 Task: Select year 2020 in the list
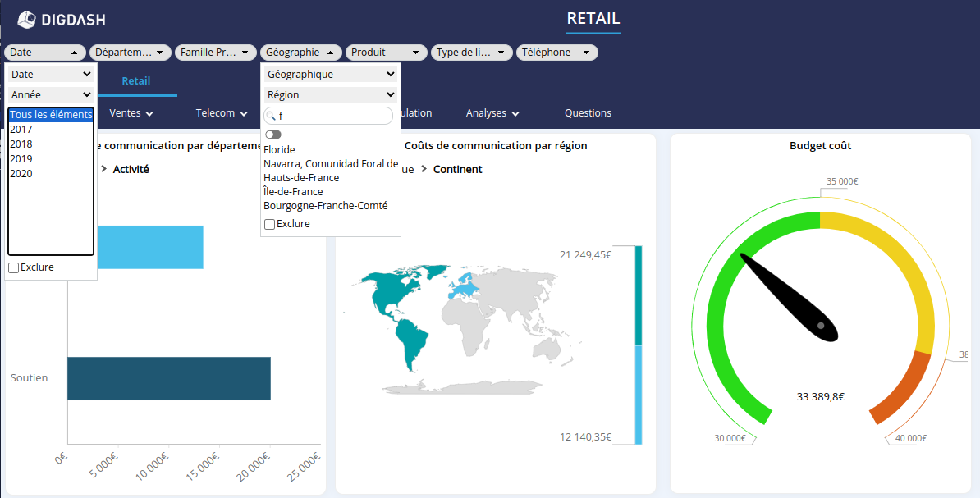(51, 174)
